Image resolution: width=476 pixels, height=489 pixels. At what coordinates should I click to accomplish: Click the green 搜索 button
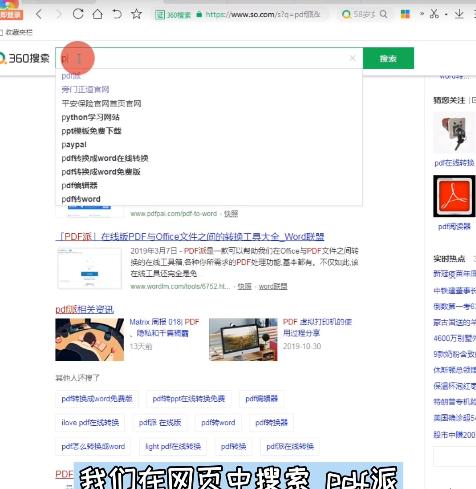[x=388, y=58]
